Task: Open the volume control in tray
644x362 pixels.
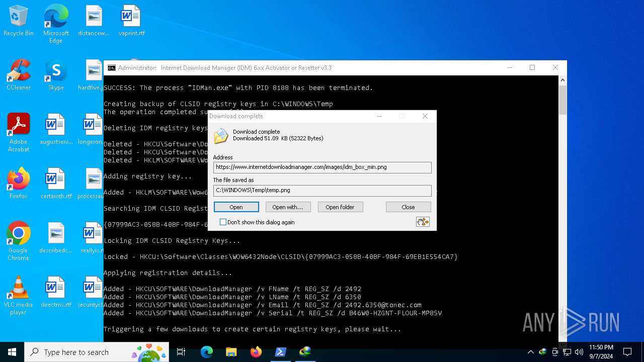Action: pyautogui.click(x=579, y=352)
